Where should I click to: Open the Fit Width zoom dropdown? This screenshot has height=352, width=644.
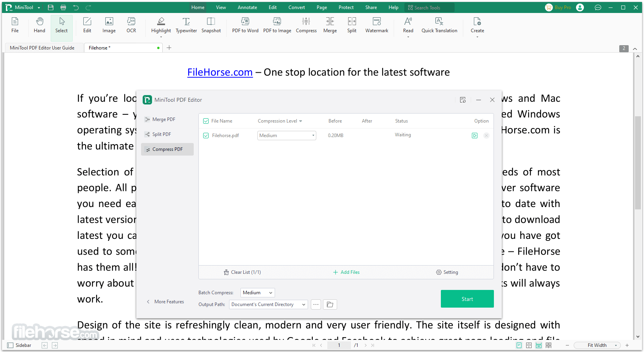(x=597, y=345)
